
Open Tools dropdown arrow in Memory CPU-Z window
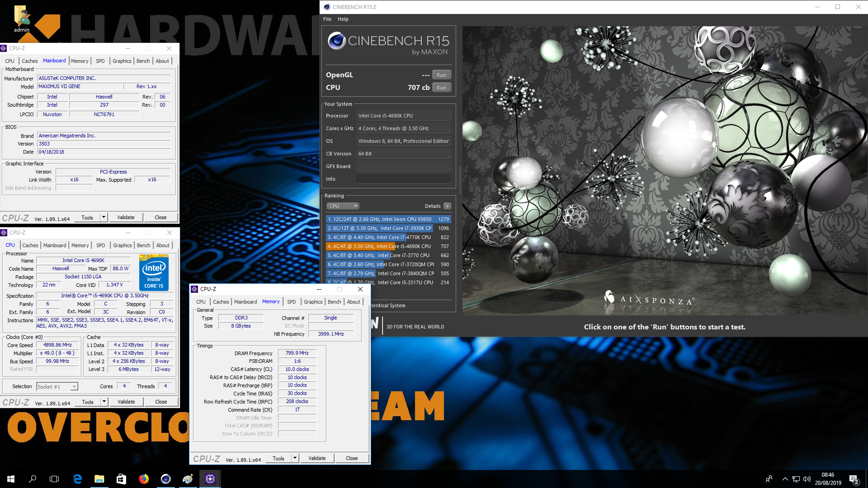295,458
